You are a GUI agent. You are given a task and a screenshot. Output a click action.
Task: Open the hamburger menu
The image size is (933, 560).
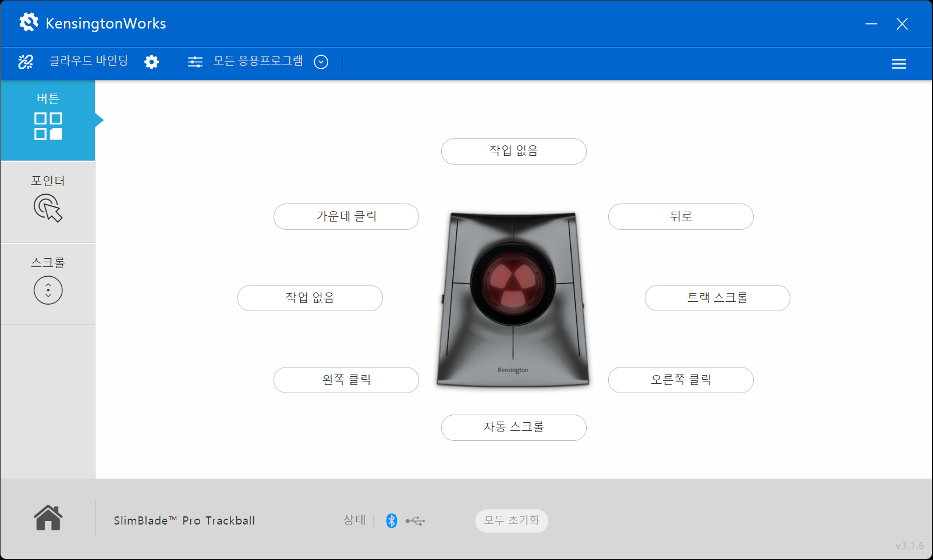coord(899,64)
